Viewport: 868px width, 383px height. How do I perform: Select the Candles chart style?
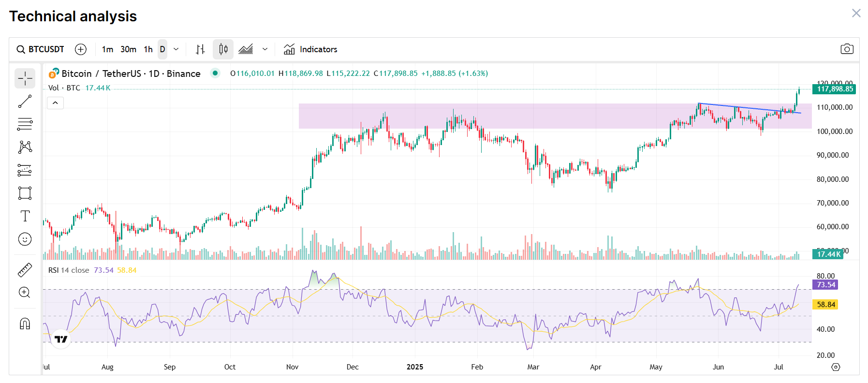pos(223,49)
